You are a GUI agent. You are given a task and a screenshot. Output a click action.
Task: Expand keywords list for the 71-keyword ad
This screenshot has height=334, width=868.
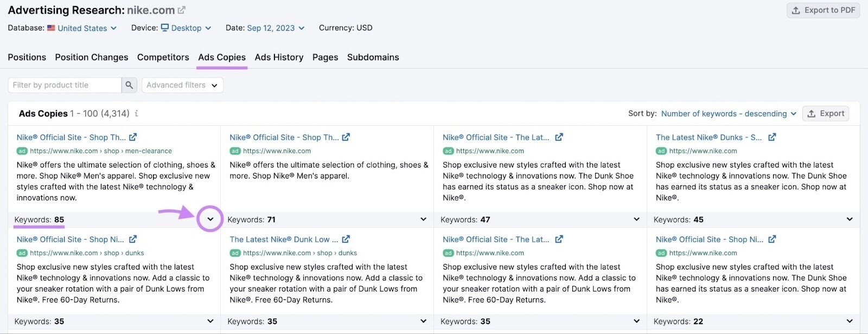pyautogui.click(x=423, y=220)
